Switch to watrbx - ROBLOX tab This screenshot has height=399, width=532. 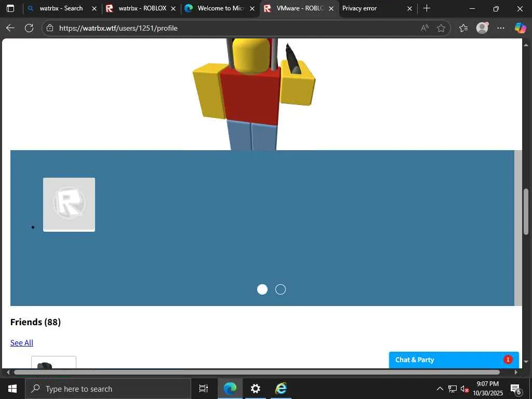pyautogui.click(x=141, y=8)
